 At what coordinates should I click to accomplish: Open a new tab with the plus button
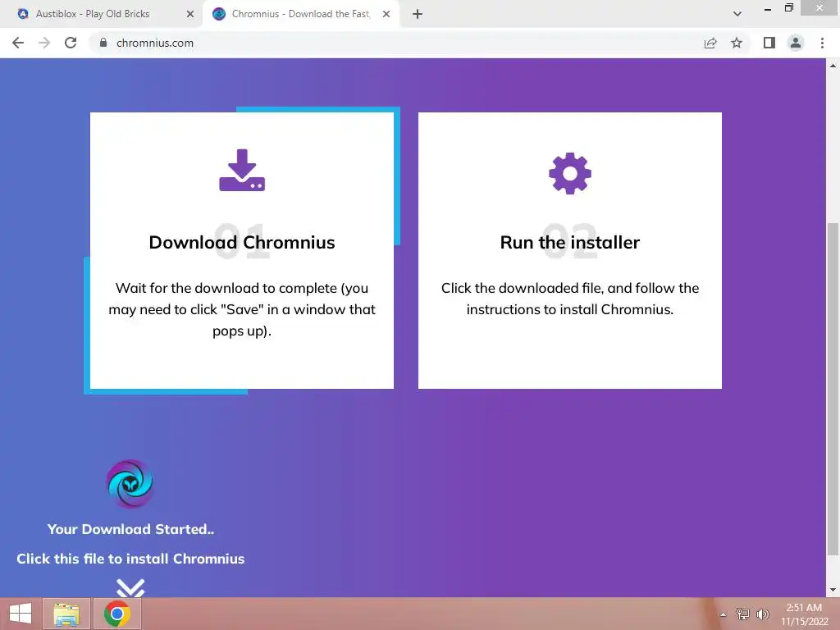pos(418,15)
